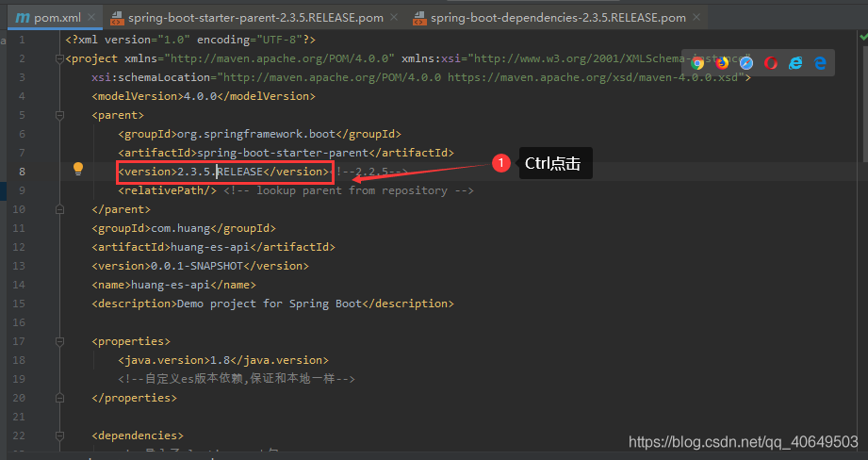Click fold end marker at line 10
This screenshot has width=868, height=460.
tap(59, 209)
